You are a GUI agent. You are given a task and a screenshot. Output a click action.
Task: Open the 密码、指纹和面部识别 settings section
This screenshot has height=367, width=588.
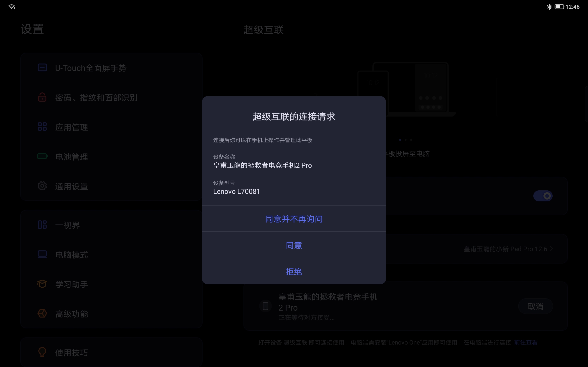tap(96, 97)
